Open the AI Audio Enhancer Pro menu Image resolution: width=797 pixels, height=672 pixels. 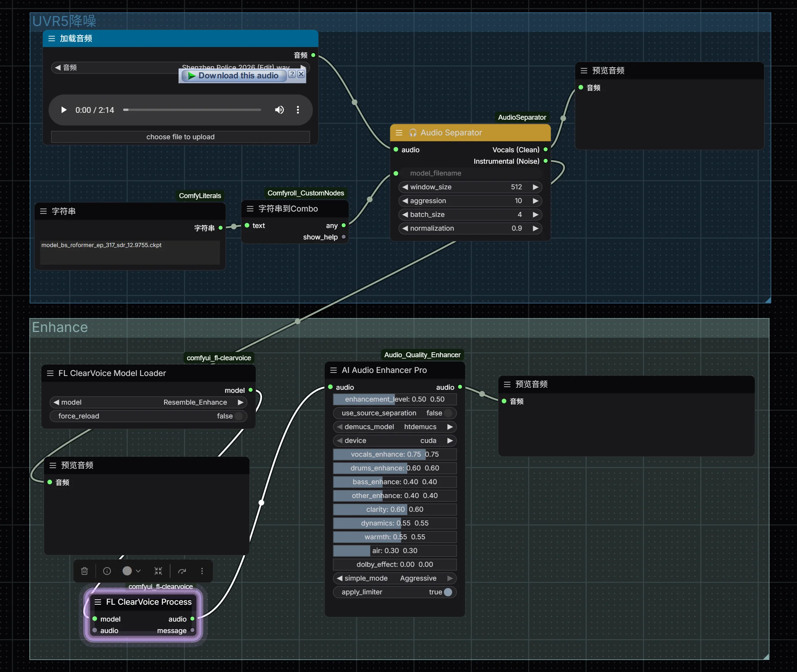(x=333, y=370)
